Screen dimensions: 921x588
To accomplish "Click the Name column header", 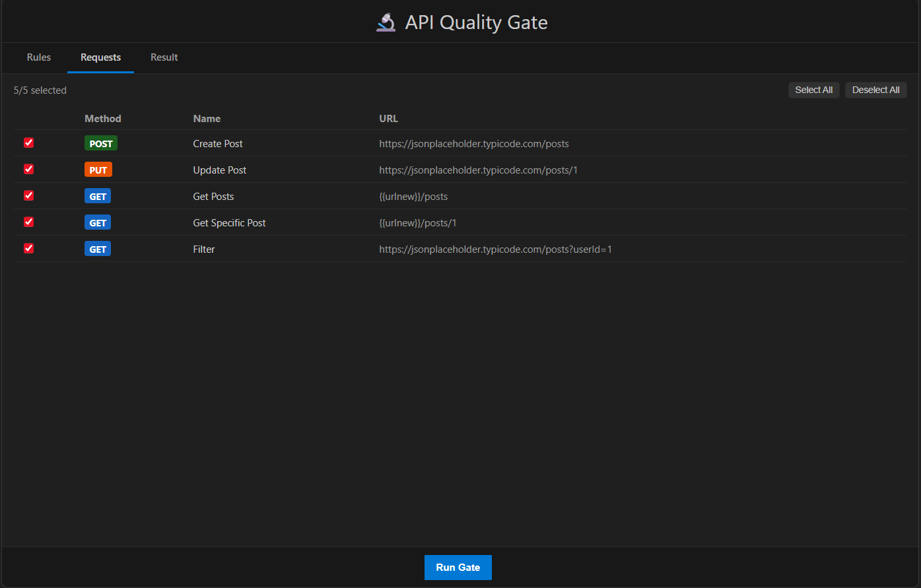I will pyautogui.click(x=207, y=119).
